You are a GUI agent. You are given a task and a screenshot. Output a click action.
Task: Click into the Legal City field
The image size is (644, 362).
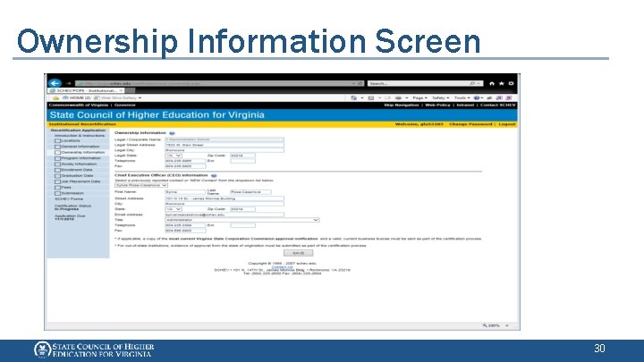tap(225, 150)
